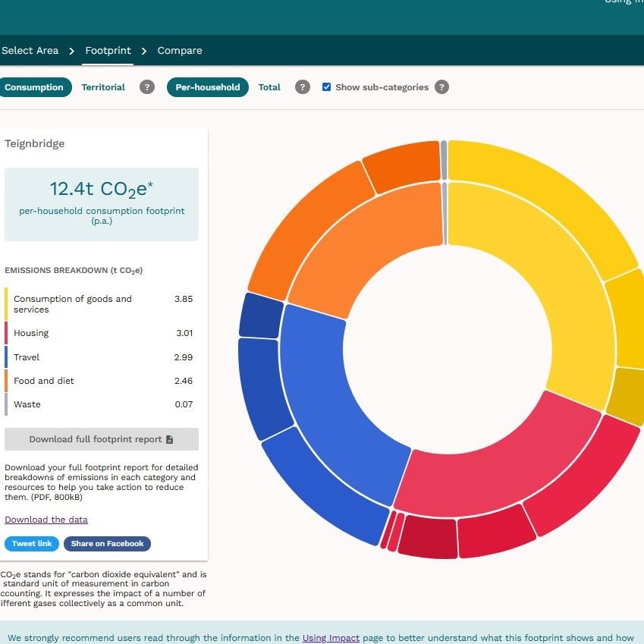Share the footprint on Facebook
The height and width of the screenshot is (644, 644).
pos(107,544)
